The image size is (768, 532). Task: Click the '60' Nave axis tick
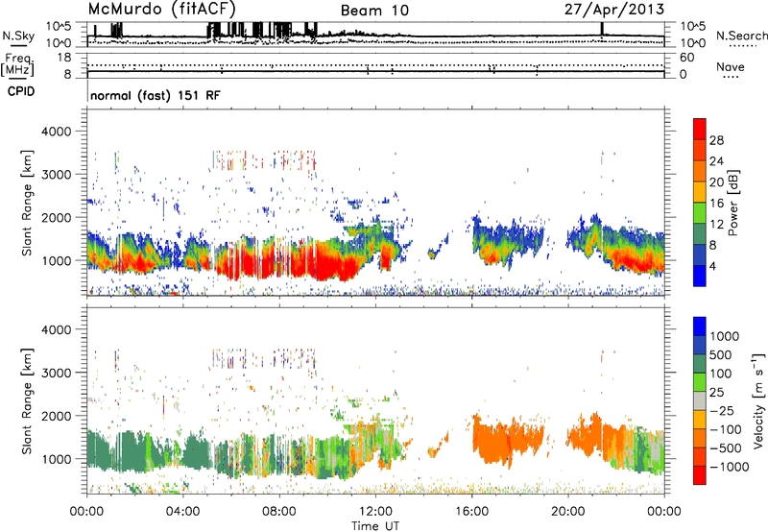point(687,58)
